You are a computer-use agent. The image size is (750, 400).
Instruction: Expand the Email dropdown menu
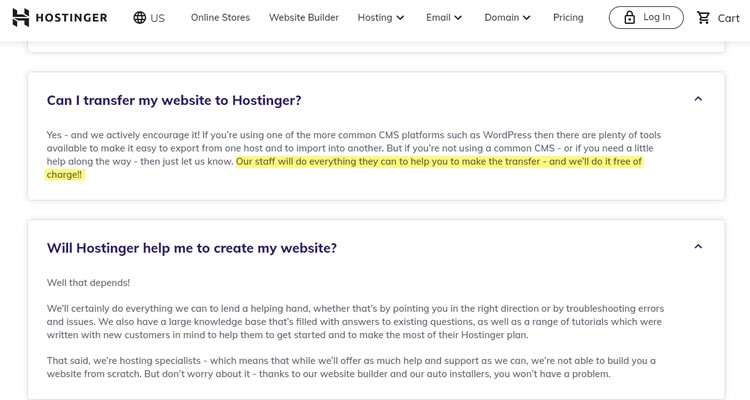coord(444,18)
